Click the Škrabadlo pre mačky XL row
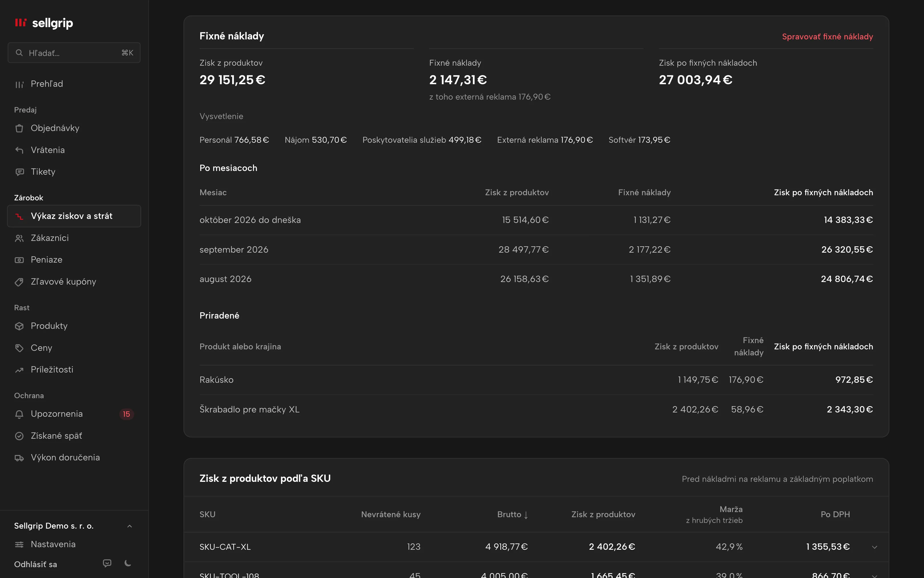The height and width of the screenshot is (578, 924). pyautogui.click(x=536, y=409)
